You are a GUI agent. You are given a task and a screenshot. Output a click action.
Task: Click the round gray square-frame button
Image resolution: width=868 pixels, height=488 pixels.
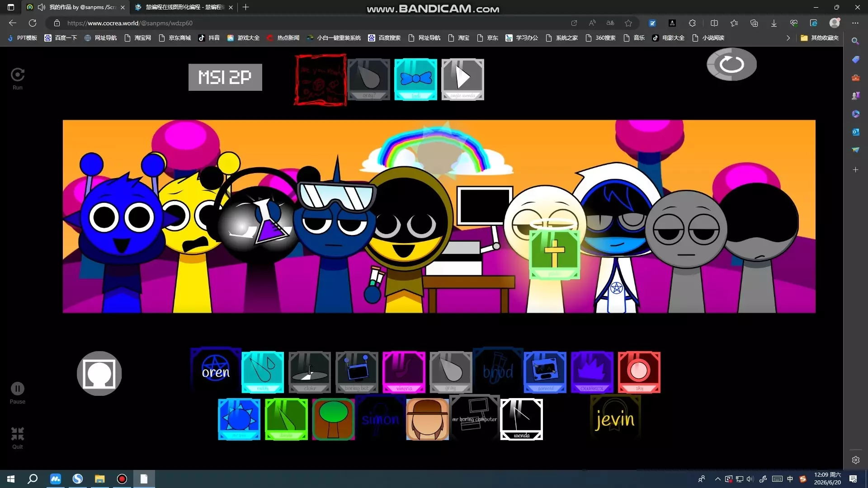[x=99, y=373]
